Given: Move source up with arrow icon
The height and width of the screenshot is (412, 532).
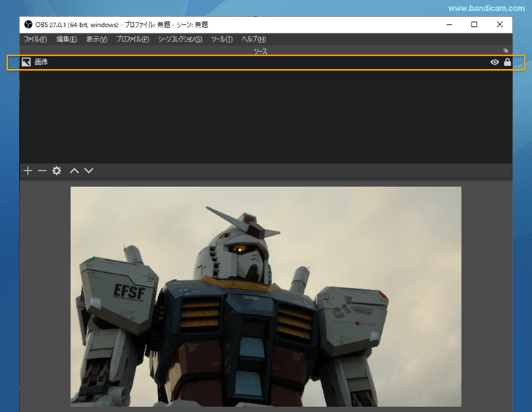Looking at the screenshot, I should tap(74, 171).
